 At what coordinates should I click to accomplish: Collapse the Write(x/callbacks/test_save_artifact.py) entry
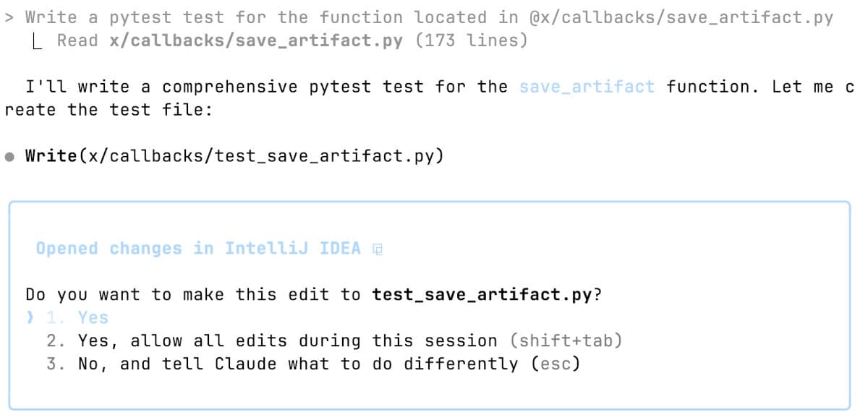(234, 155)
